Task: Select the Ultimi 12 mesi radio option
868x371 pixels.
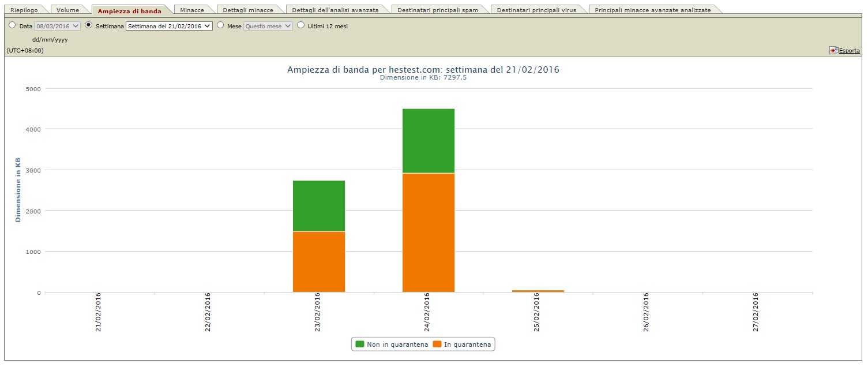Action: tap(300, 25)
